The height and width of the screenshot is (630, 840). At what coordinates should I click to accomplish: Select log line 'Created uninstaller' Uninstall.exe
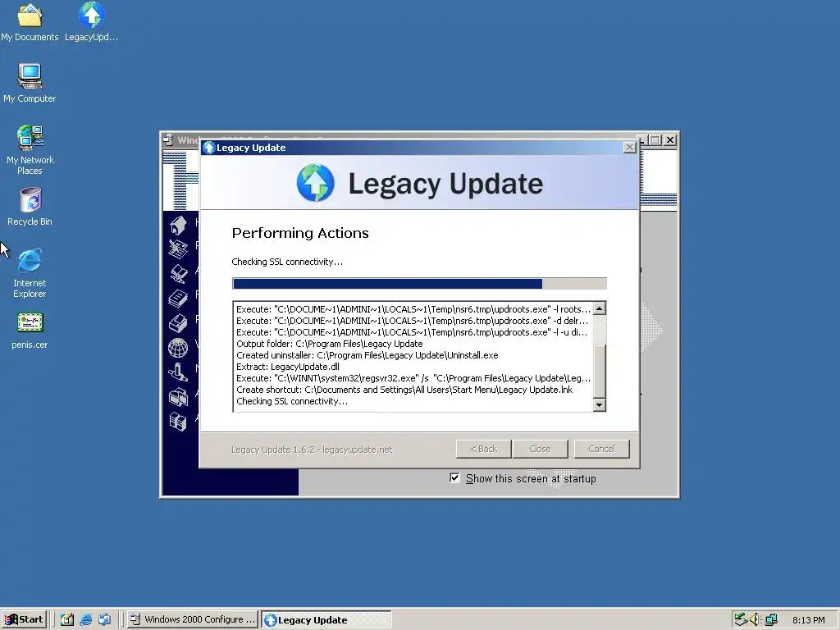pyautogui.click(x=367, y=355)
